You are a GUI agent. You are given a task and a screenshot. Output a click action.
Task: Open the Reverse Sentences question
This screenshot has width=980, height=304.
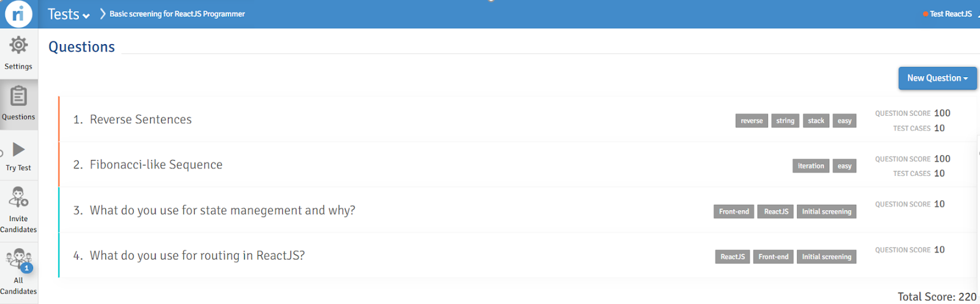(140, 120)
